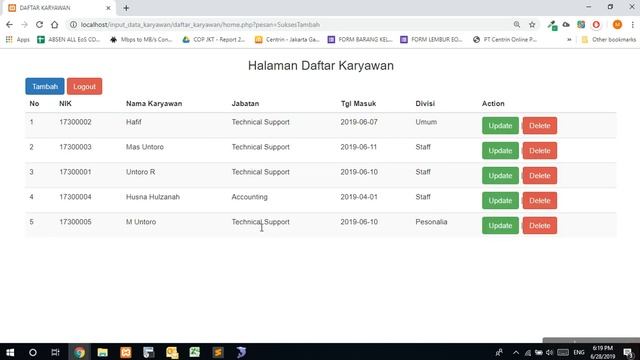Open FORM BARANG KEL... bookmark
Viewport: 640px width, 360px height.
(x=360, y=40)
